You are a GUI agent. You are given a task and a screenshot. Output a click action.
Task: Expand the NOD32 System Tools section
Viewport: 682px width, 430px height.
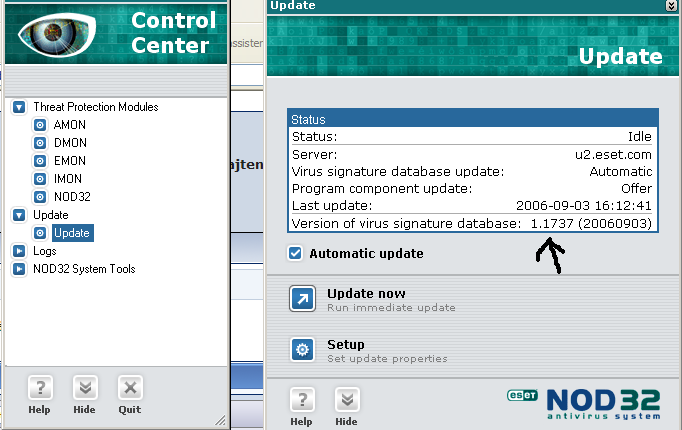(x=19, y=269)
